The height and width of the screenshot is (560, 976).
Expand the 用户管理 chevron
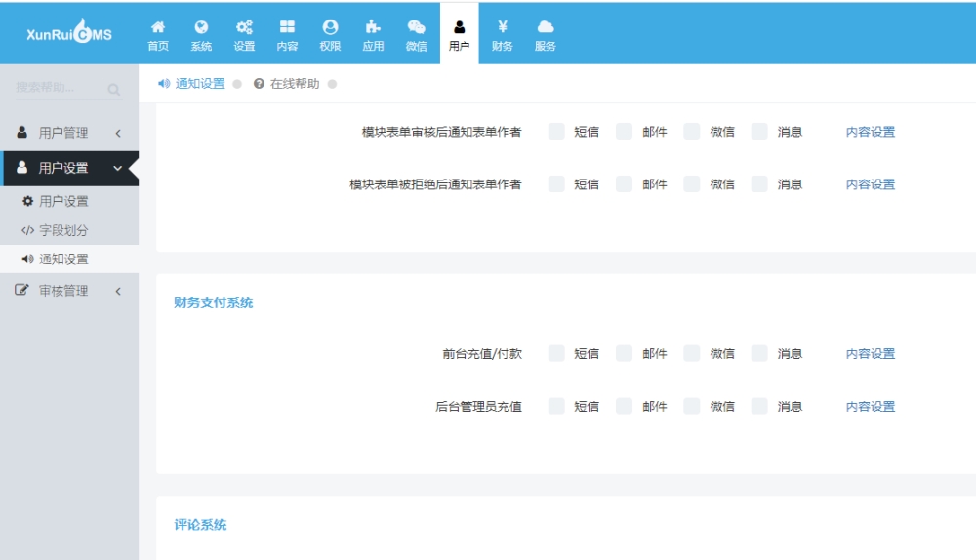coord(118,133)
